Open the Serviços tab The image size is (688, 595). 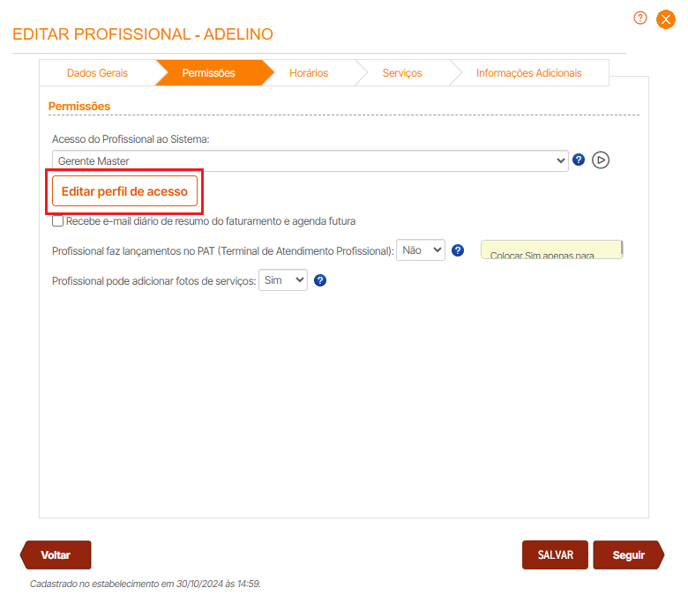[x=402, y=73]
